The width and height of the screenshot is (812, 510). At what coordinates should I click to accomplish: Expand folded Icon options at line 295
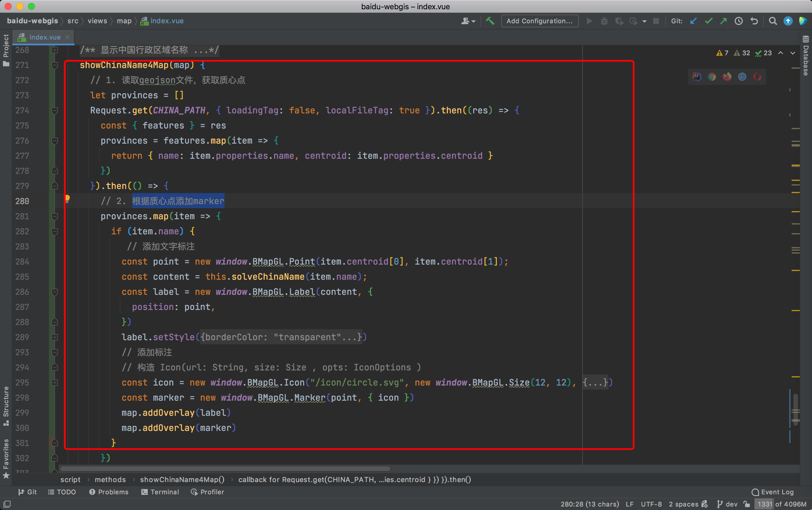[54, 383]
